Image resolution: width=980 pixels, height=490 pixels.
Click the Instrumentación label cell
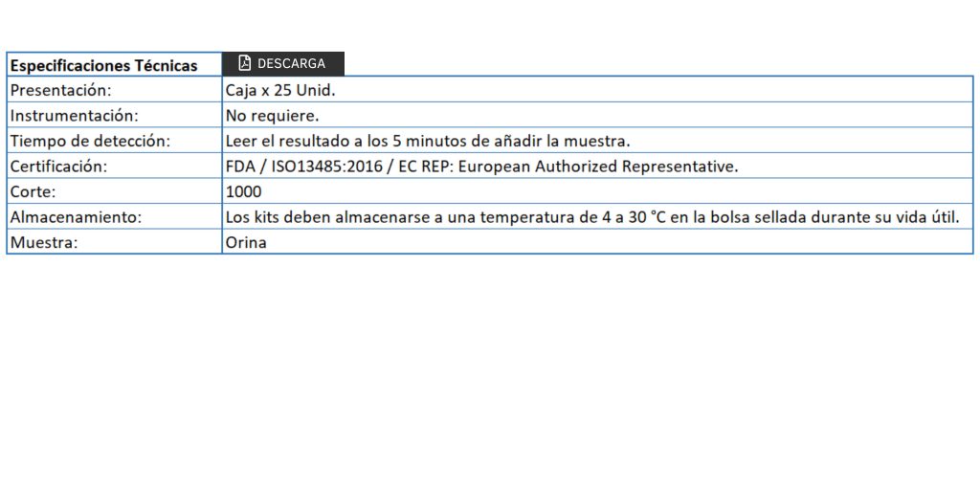click(115, 116)
